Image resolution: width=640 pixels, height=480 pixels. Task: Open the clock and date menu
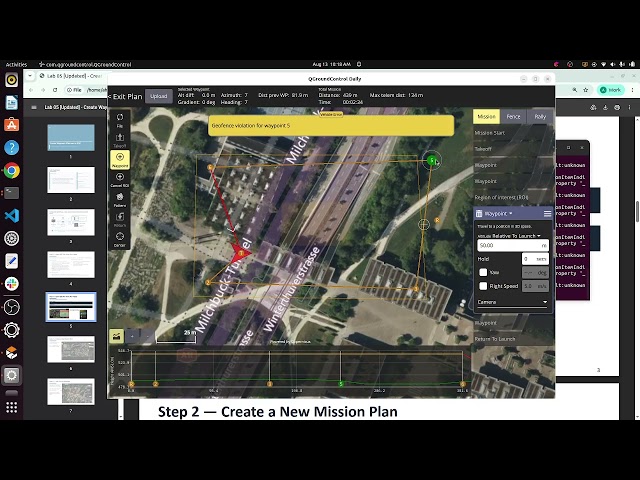[331, 64]
